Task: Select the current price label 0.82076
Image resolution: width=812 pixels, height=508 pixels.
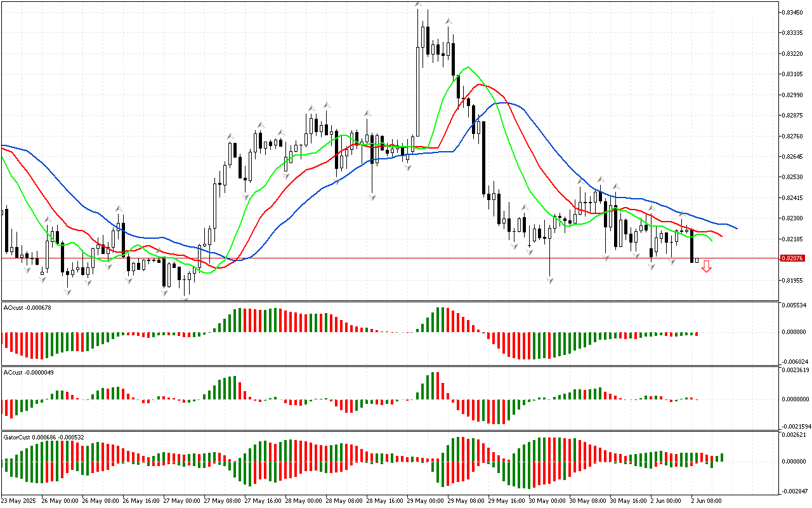Action: 794,258
